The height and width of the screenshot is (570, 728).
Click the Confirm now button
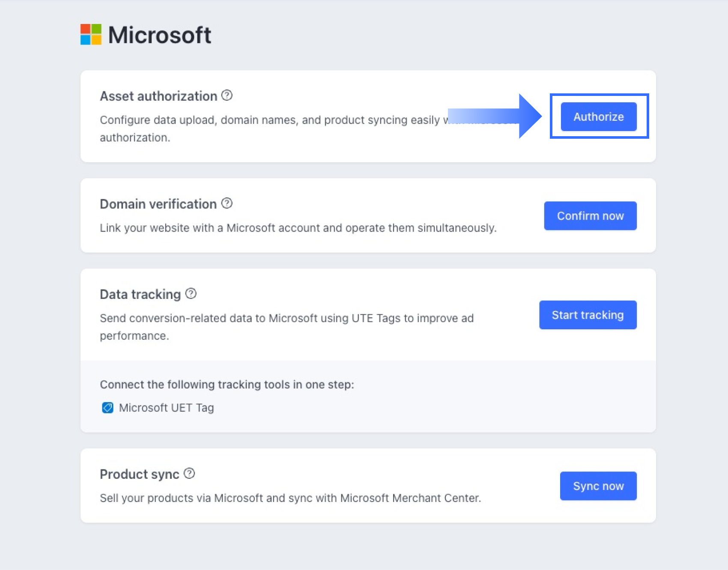click(590, 216)
